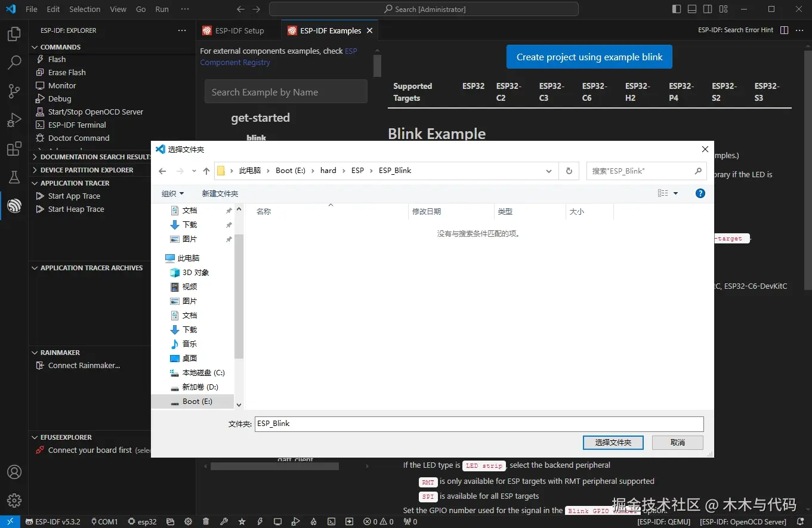Viewport: 812px width, 528px height.
Task: Select Start/Stop OpenOCD Server command
Action: pos(95,112)
